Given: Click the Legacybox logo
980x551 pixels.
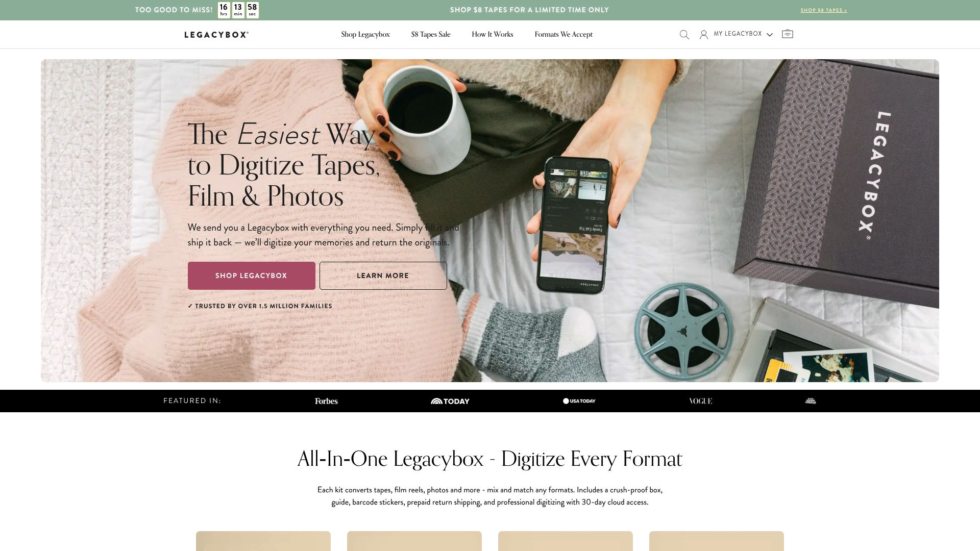Looking at the screenshot, I should 216,35.
